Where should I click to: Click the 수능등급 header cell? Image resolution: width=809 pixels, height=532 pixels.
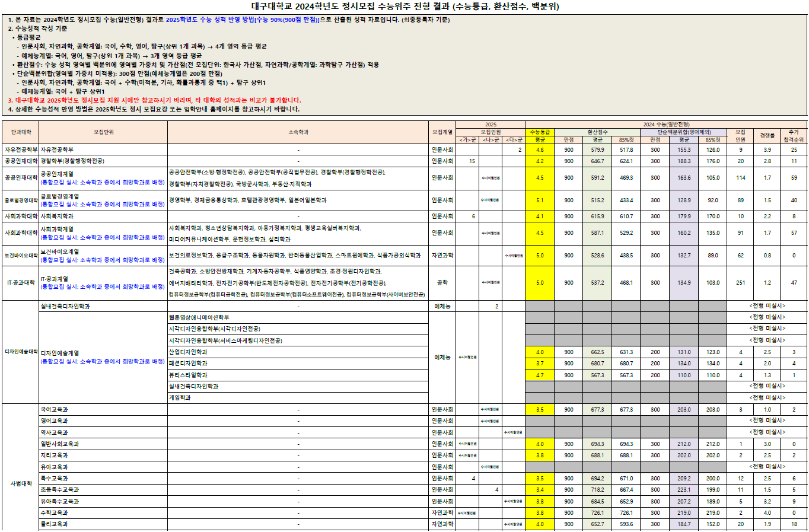[x=540, y=132]
